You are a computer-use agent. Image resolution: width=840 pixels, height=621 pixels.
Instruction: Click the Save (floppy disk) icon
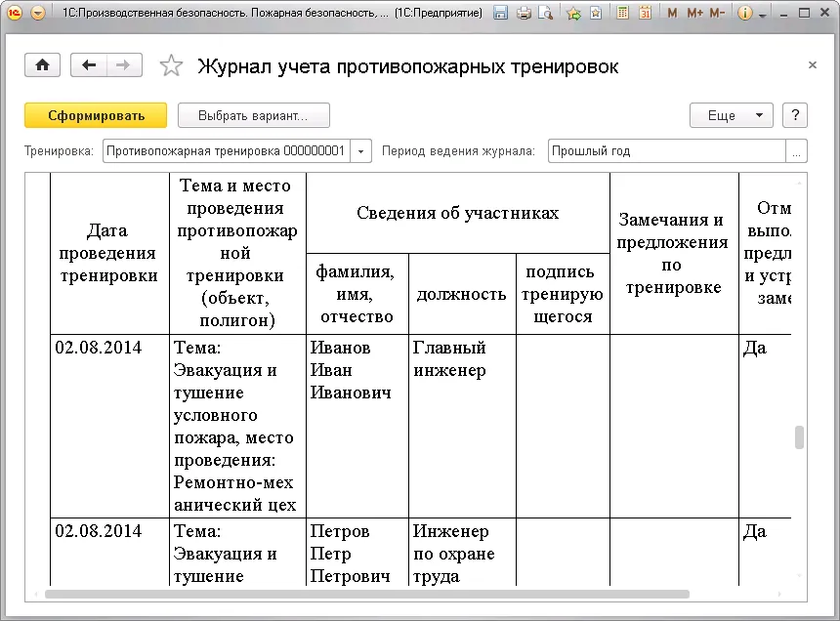(x=500, y=13)
